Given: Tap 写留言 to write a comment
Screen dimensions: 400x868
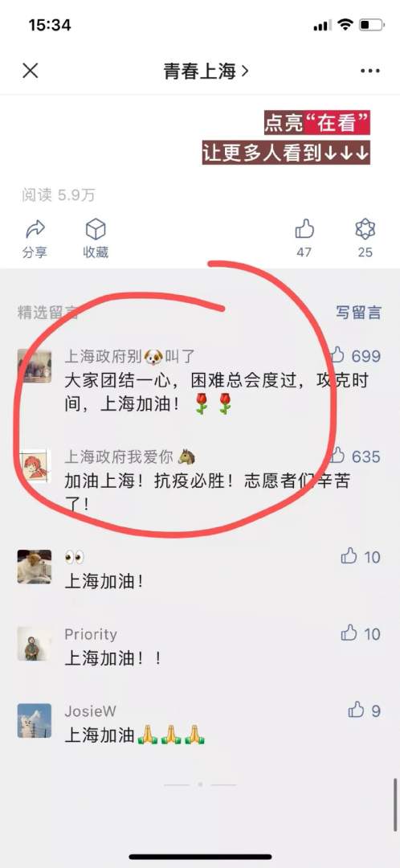Looking at the screenshot, I should click(x=358, y=312).
